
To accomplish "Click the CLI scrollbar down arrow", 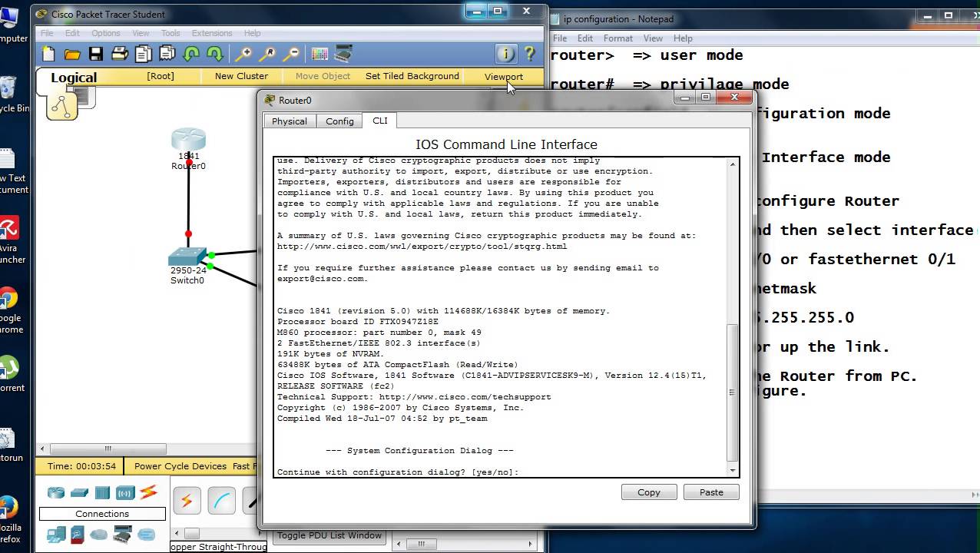I will click(x=733, y=470).
